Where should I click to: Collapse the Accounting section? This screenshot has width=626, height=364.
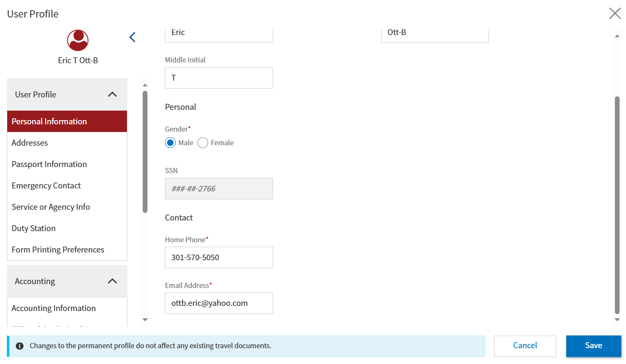112,281
